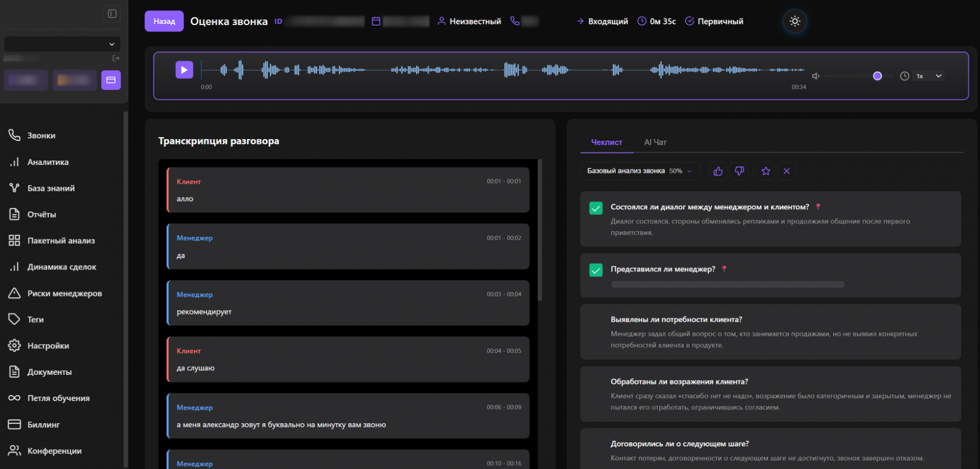
Task: Click the Назад button
Action: (164, 21)
